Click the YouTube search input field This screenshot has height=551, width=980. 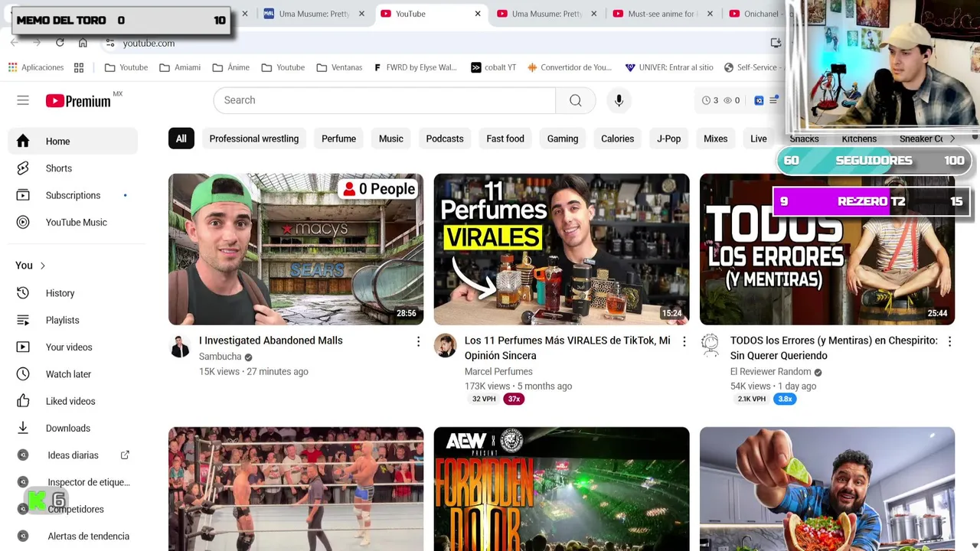point(385,100)
